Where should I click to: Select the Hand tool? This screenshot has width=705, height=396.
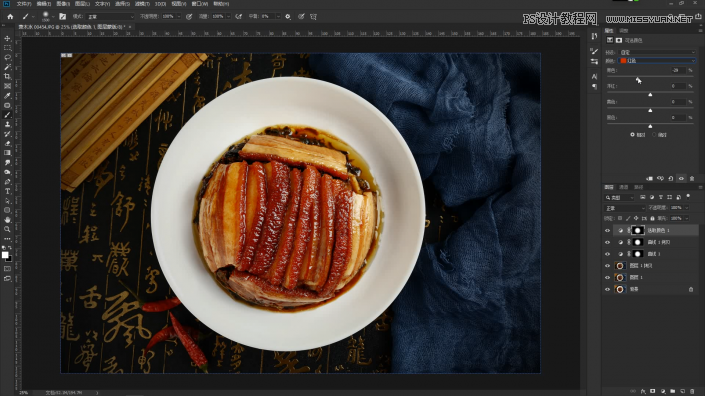click(7, 220)
